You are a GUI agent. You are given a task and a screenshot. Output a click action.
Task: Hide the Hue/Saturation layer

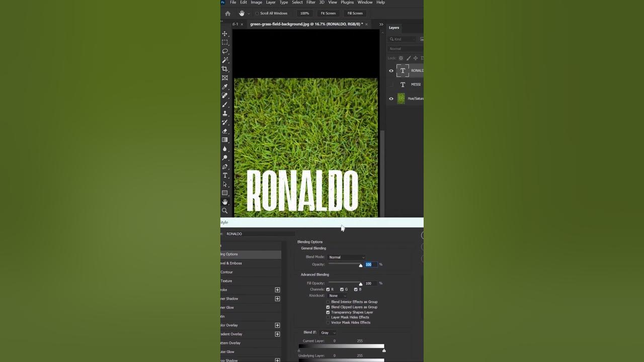pyautogui.click(x=391, y=99)
